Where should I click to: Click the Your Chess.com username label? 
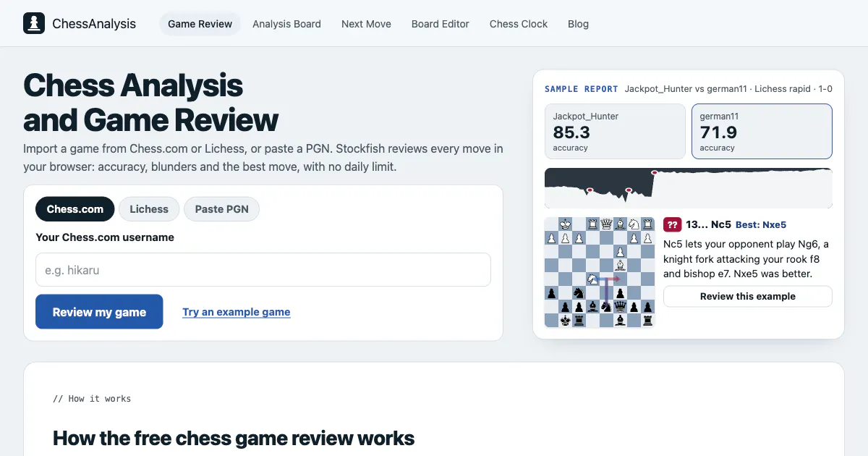[x=105, y=237]
